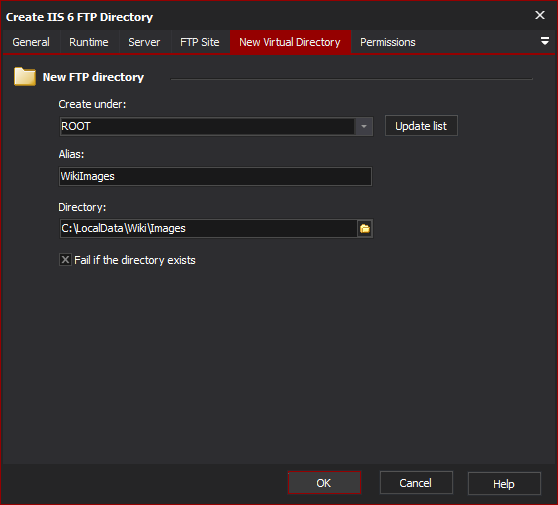The height and width of the screenshot is (505, 558).
Task: Go to the Server tab
Action: [144, 42]
